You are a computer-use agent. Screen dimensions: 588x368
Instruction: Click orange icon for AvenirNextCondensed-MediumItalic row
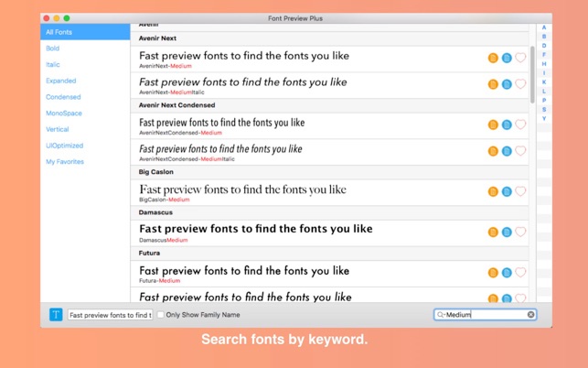(x=493, y=151)
